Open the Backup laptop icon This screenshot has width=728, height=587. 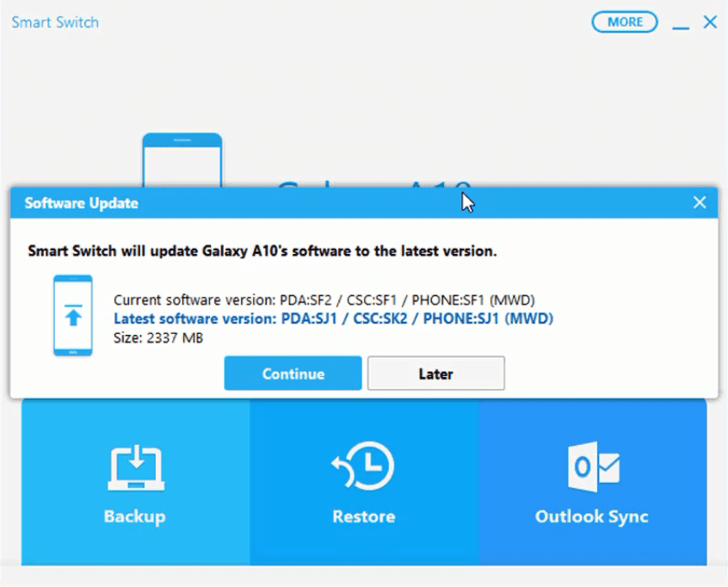pyautogui.click(x=136, y=467)
